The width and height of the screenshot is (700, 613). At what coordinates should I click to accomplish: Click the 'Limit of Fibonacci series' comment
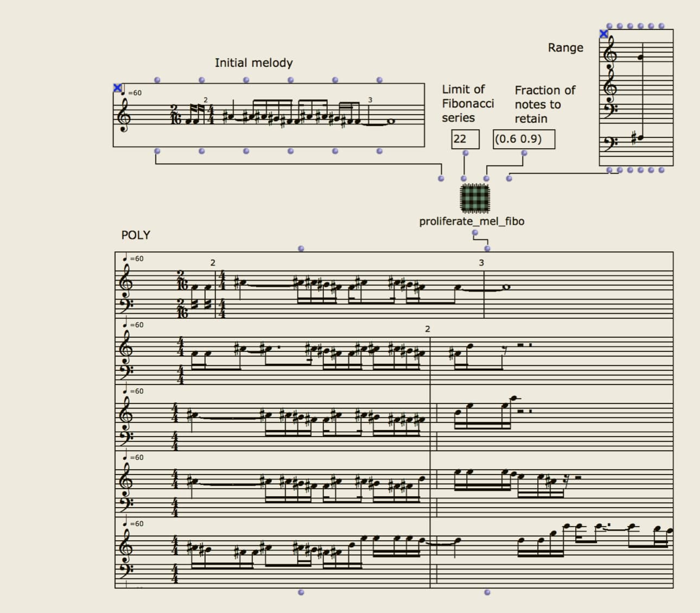467,103
